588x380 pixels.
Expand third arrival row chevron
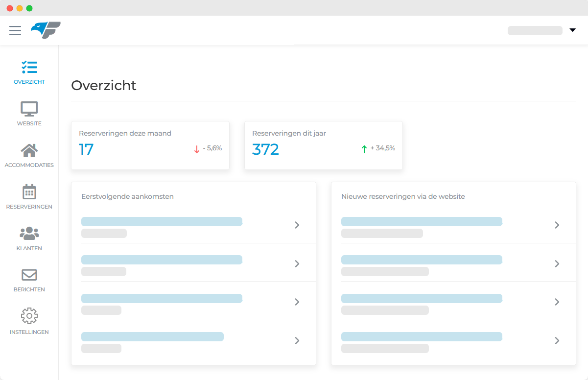coord(297,302)
